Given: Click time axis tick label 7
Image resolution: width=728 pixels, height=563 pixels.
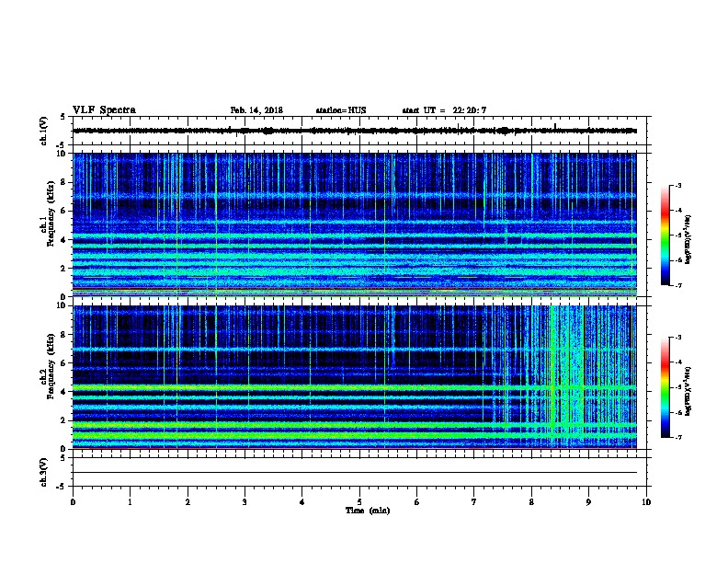Looking at the screenshot, I should [474, 502].
